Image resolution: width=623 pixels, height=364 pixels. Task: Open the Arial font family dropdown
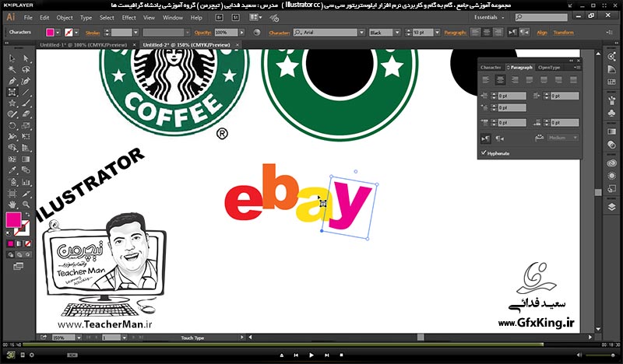pos(361,33)
